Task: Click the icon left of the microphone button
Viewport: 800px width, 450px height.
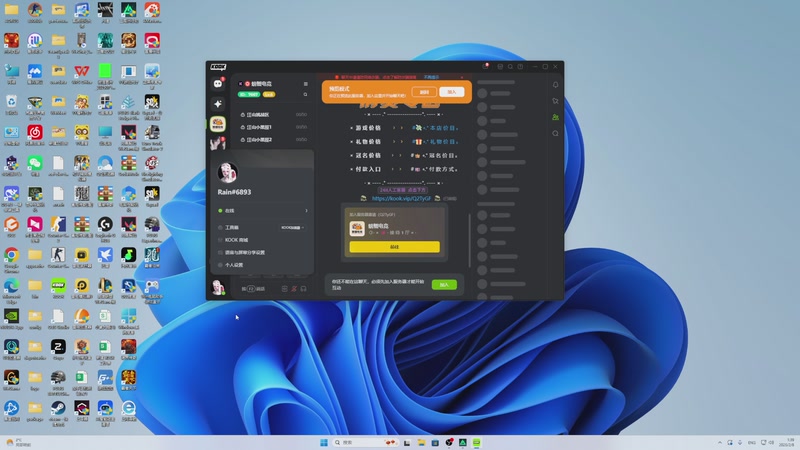Action: point(285,289)
